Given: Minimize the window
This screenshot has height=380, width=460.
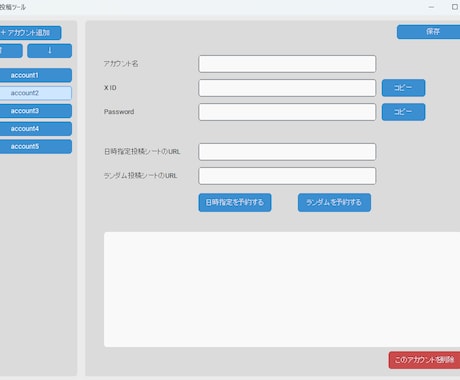Looking at the screenshot, I should point(431,7).
